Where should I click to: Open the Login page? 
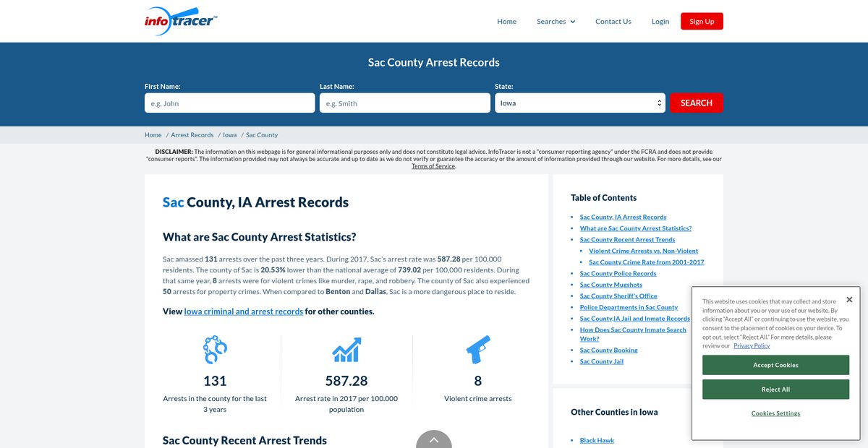click(660, 22)
